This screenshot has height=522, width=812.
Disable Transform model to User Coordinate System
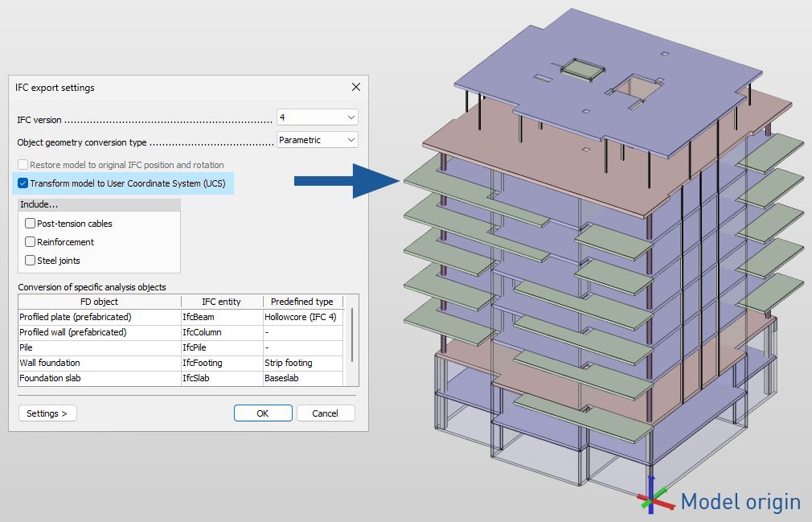pyautogui.click(x=22, y=183)
